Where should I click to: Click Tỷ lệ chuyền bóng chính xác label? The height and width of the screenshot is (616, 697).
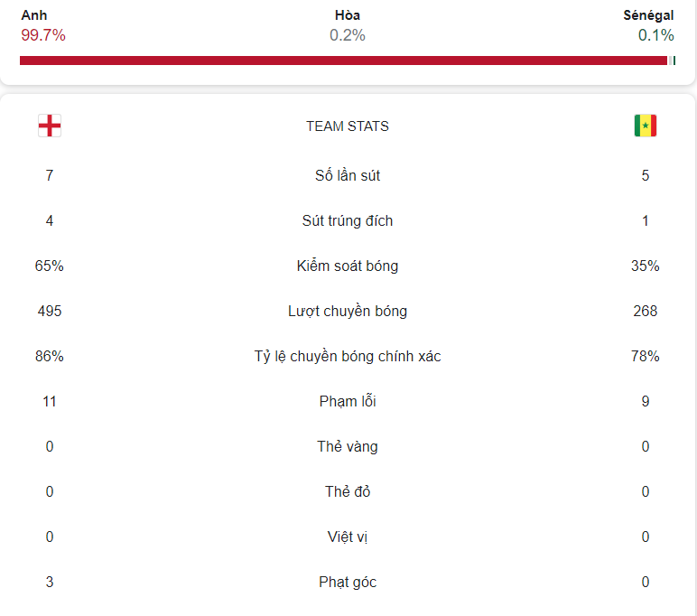pyautogui.click(x=348, y=356)
